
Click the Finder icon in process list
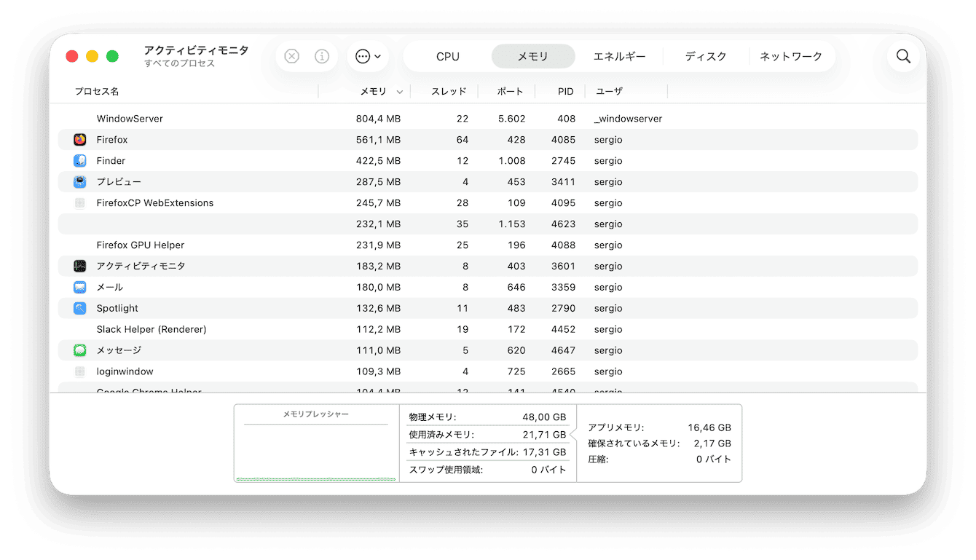click(x=80, y=161)
